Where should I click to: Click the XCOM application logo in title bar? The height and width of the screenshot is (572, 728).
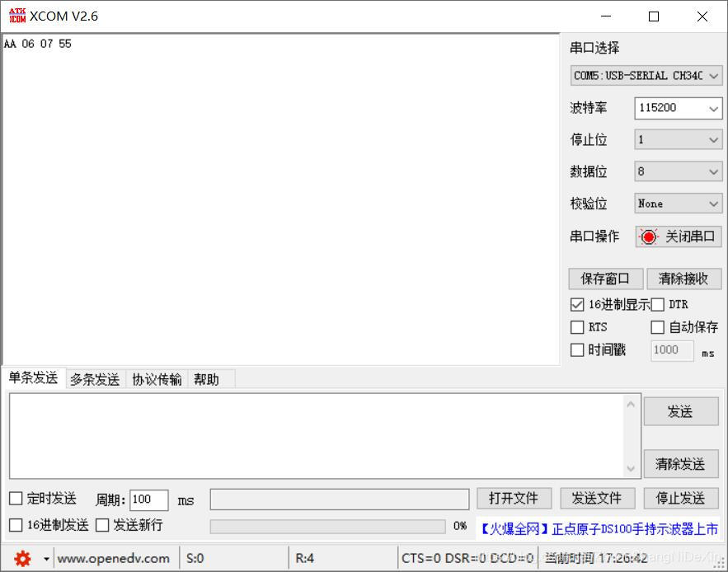[17, 16]
